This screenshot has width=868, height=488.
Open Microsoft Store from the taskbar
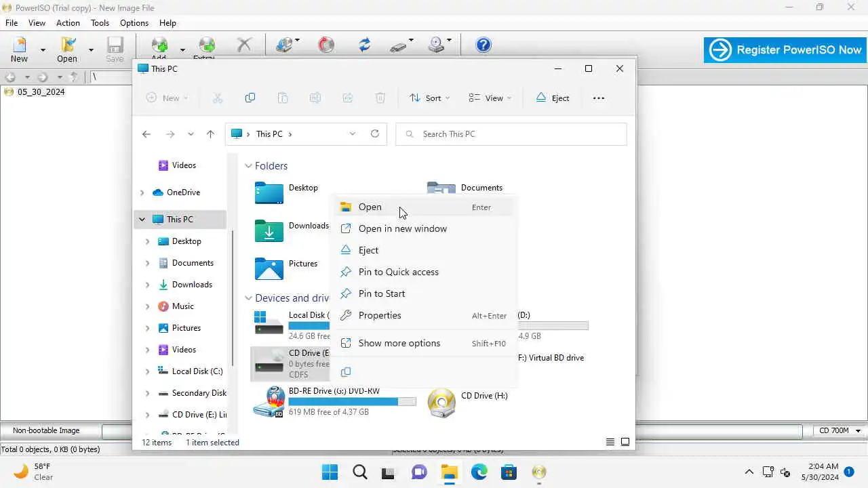(x=509, y=472)
